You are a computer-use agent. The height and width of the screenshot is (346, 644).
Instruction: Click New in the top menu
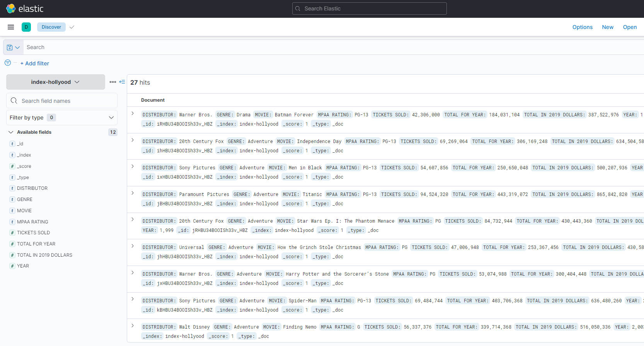[x=608, y=27]
